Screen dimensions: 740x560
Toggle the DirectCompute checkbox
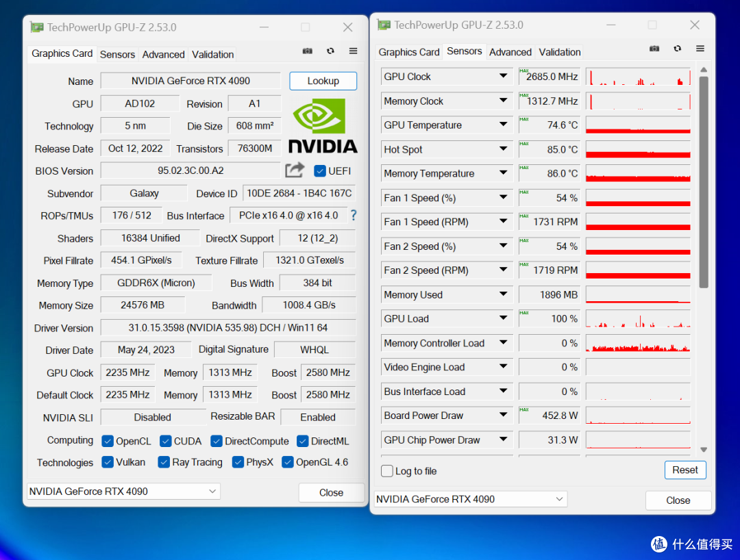tap(216, 441)
